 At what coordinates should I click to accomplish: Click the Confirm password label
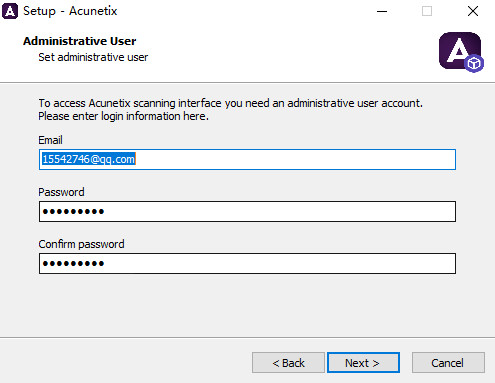[81, 244]
